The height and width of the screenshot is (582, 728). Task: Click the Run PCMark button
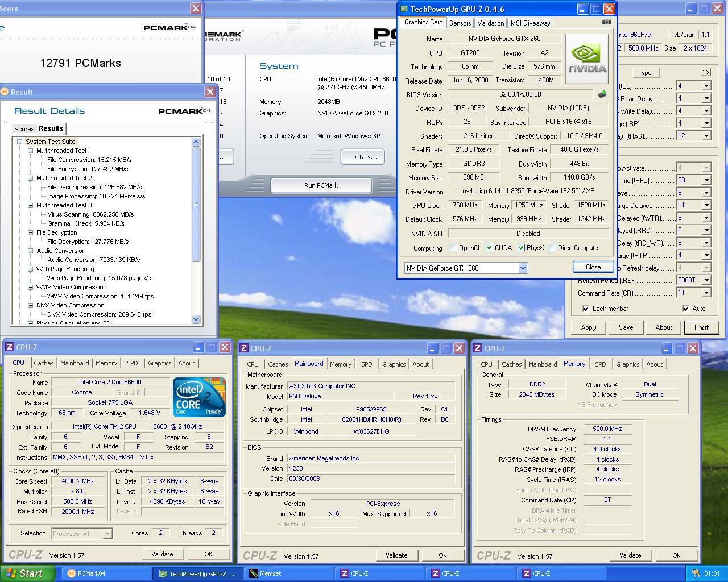[x=321, y=185]
